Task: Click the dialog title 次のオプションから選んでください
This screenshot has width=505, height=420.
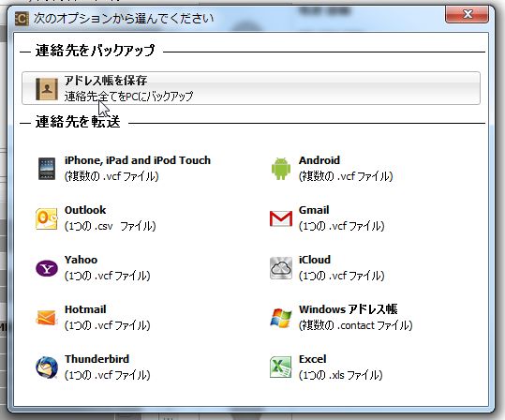Action: [124, 19]
